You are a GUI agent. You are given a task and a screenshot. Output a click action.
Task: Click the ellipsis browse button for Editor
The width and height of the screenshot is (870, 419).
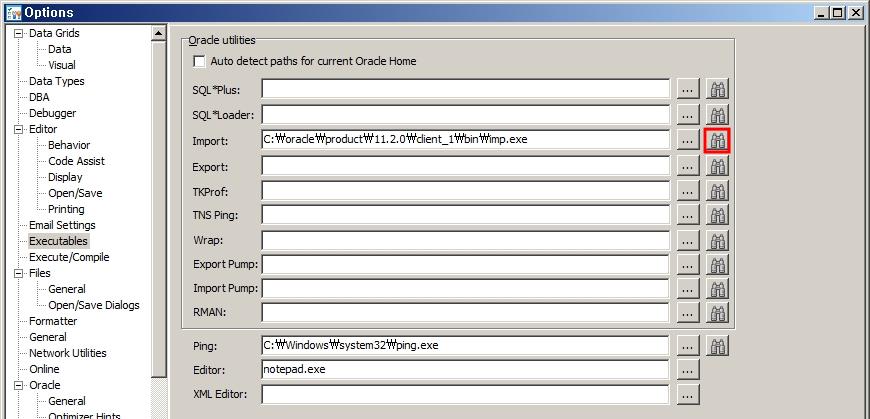click(x=688, y=370)
